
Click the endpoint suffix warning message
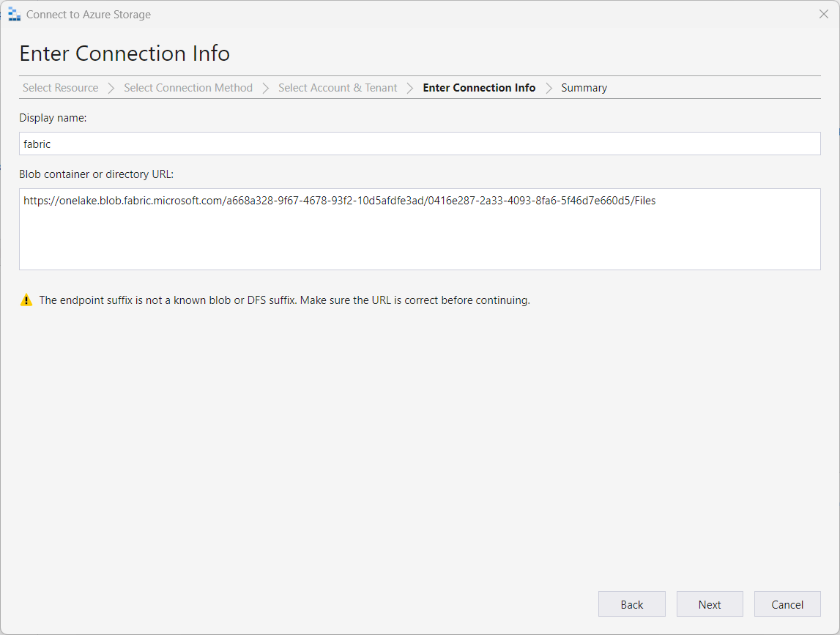tap(284, 300)
